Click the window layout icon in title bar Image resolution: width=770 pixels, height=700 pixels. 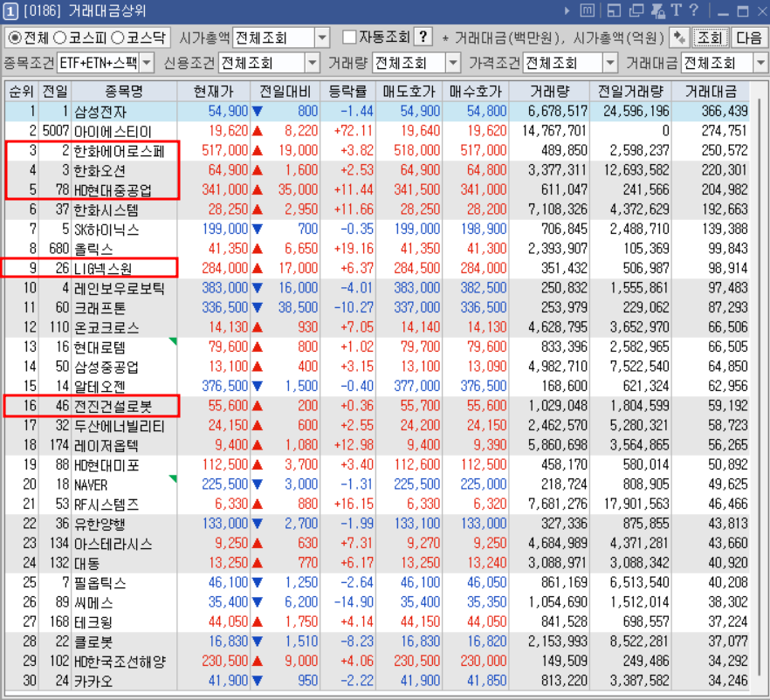[614, 10]
